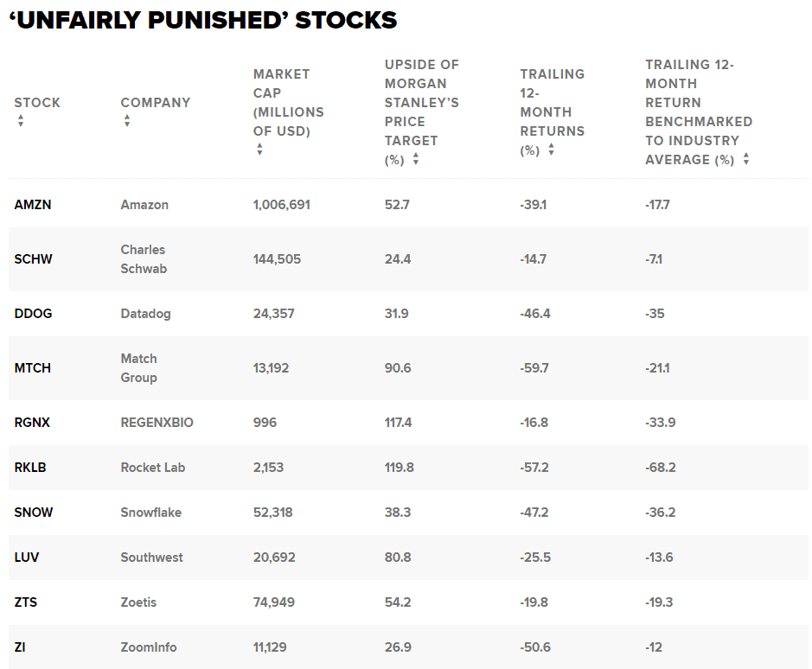This screenshot has height=669, width=812.
Task: Click the Amazon company name
Action: coord(144,205)
